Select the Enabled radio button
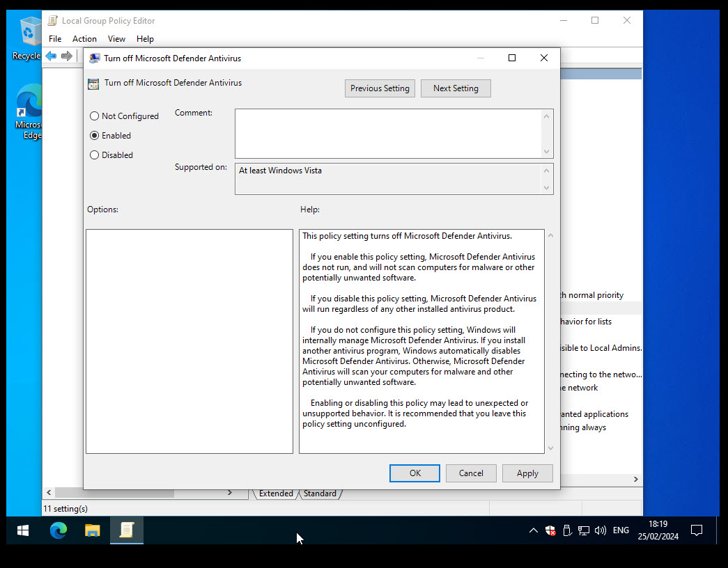This screenshot has width=728, height=568. [x=94, y=135]
